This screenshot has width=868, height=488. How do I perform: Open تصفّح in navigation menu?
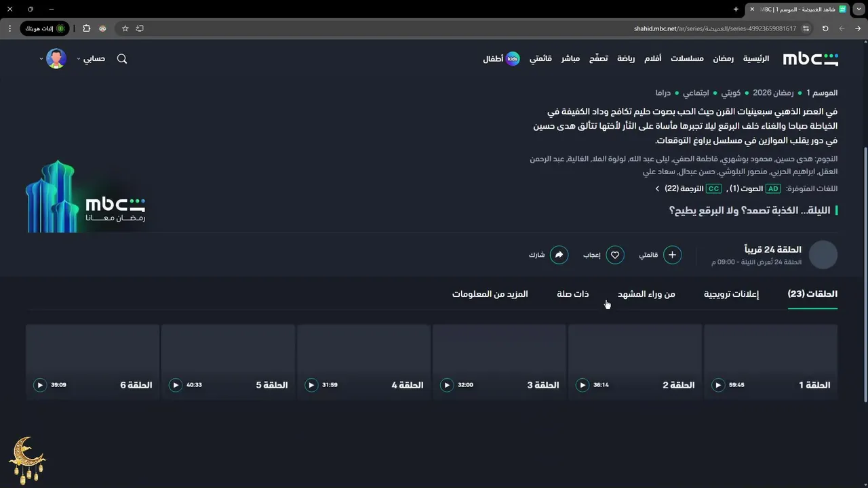(x=598, y=59)
